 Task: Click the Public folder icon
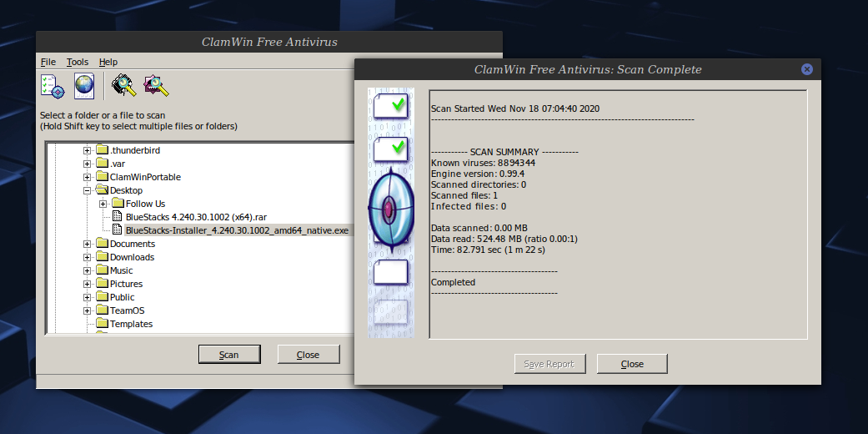[x=102, y=296]
